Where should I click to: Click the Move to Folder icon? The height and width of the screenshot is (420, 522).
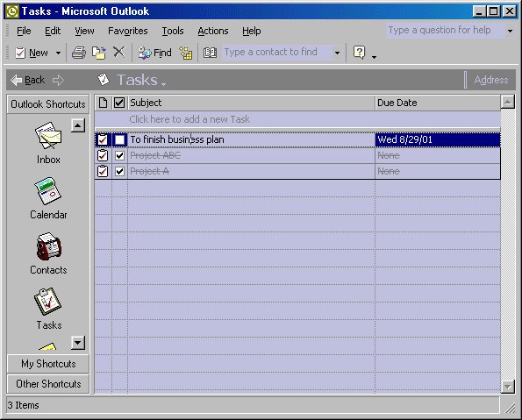pyautogui.click(x=99, y=53)
